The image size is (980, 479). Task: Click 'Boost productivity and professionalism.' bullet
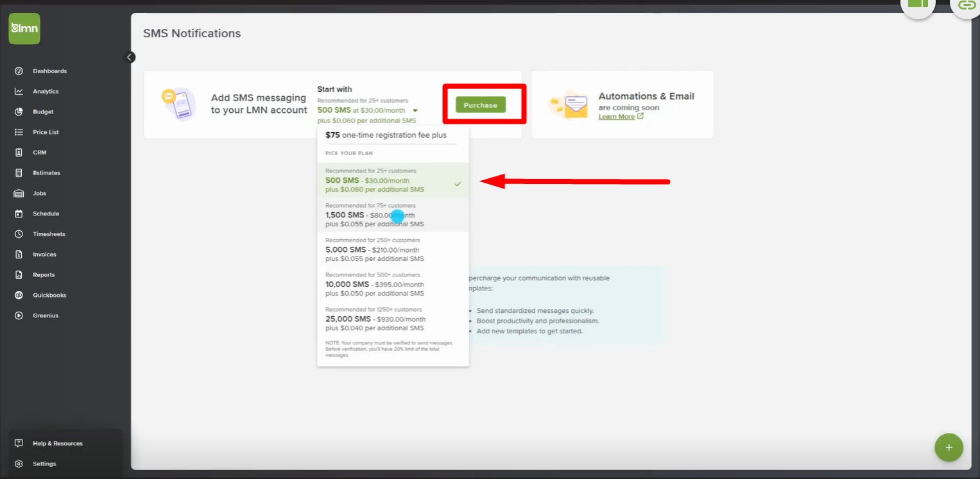pyautogui.click(x=538, y=321)
